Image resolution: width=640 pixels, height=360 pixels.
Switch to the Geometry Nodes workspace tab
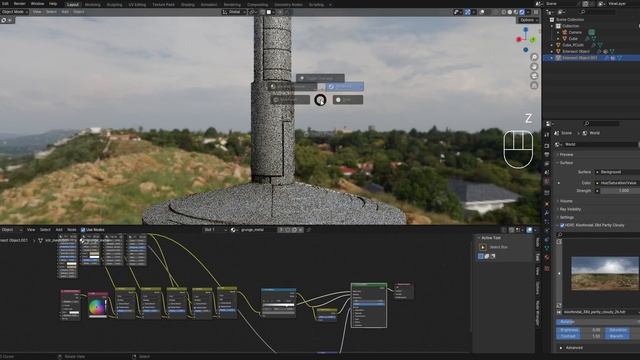click(x=288, y=4)
